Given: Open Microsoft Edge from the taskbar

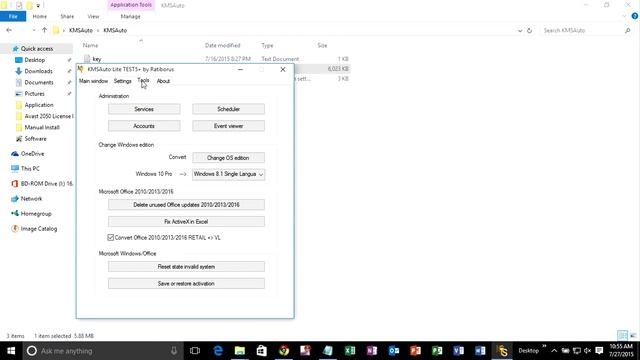Looking at the screenshot, I should 218,351.
